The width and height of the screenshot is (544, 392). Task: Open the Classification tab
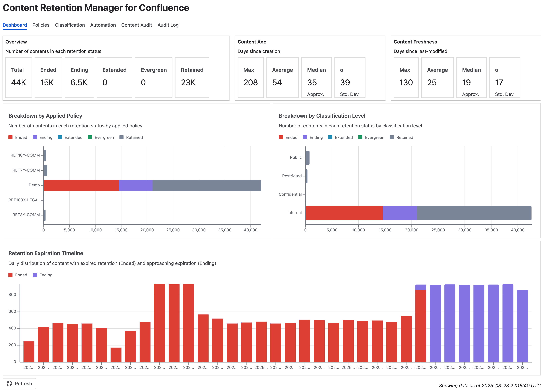tap(70, 25)
